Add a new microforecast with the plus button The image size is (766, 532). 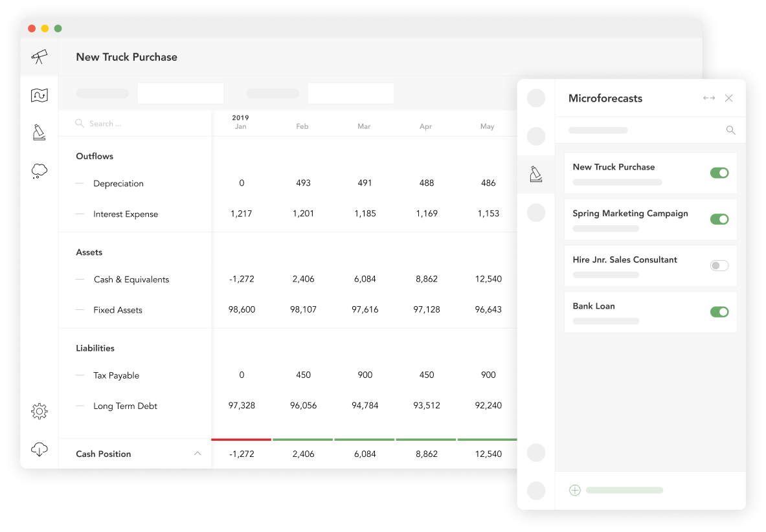(574, 490)
